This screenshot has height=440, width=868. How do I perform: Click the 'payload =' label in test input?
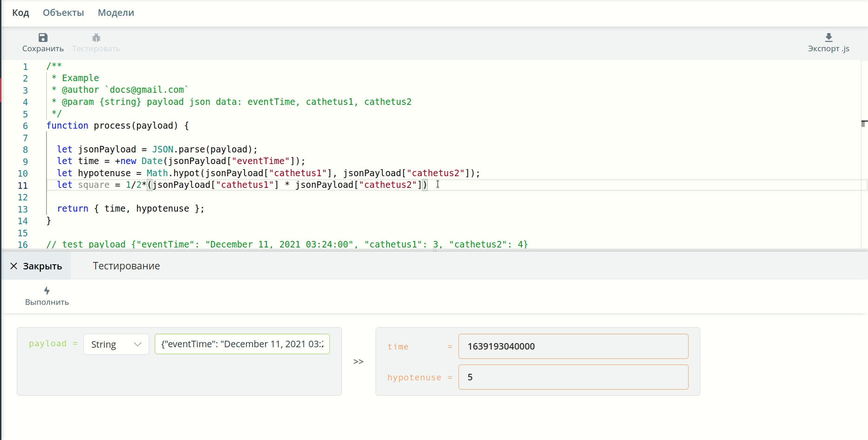click(x=53, y=344)
